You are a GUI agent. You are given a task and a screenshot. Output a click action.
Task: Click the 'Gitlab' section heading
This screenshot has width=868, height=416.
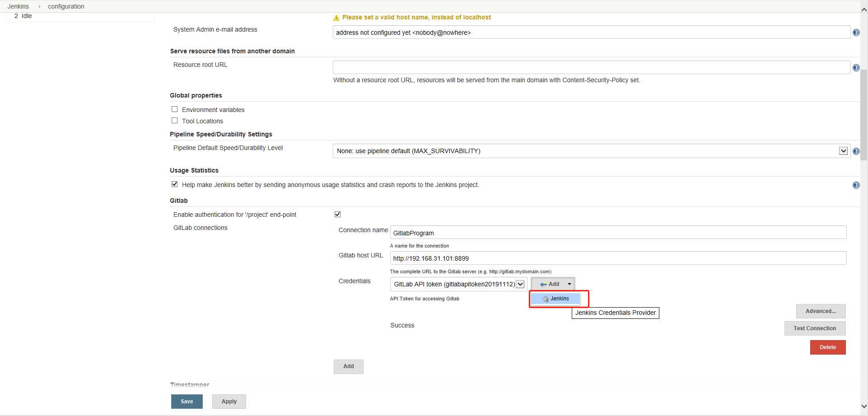179,201
